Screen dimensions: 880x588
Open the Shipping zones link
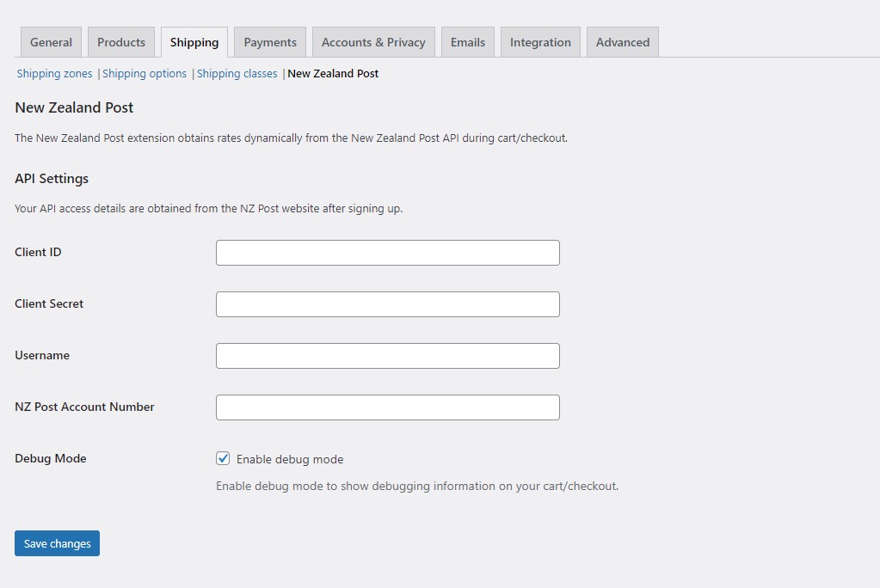(x=54, y=74)
